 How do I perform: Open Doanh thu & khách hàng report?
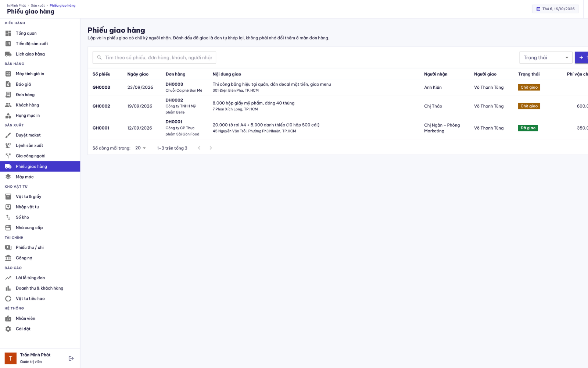(40, 288)
